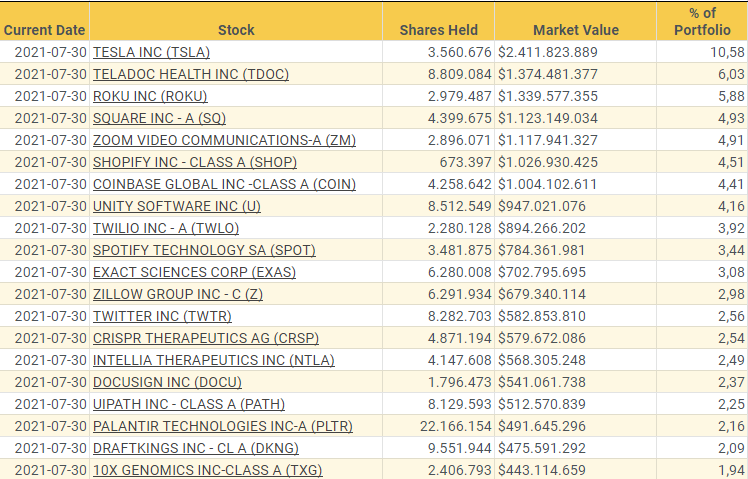Select Unity portfolio percentage 4,16
This screenshot has height=479, width=748.
tap(731, 206)
